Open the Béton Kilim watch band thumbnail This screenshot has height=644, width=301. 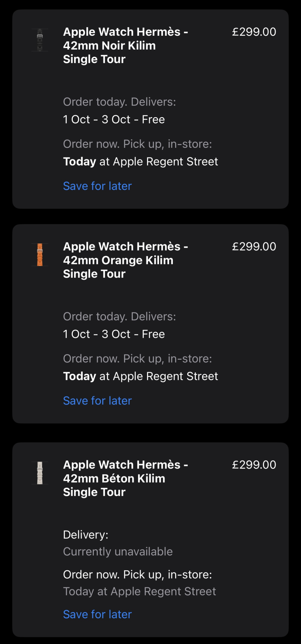(x=40, y=473)
